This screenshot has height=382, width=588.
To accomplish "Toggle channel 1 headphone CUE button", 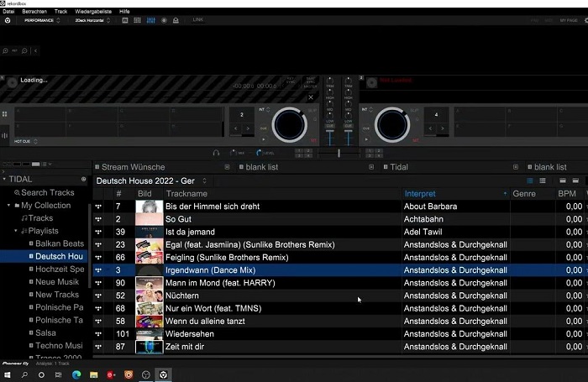I will click(330, 126).
